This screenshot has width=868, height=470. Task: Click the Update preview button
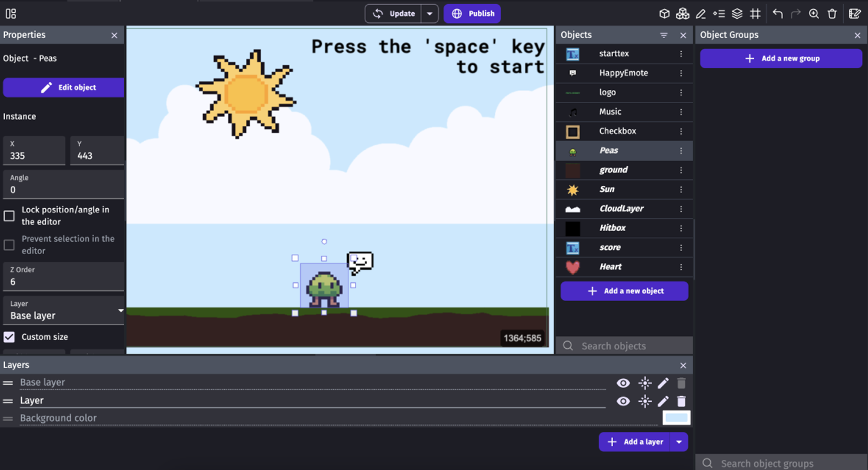[x=394, y=14]
